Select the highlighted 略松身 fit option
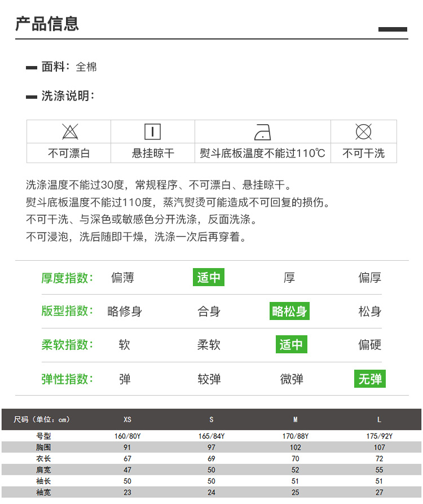Screen dimensions: 423x504 pyautogui.click(x=289, y=311)
